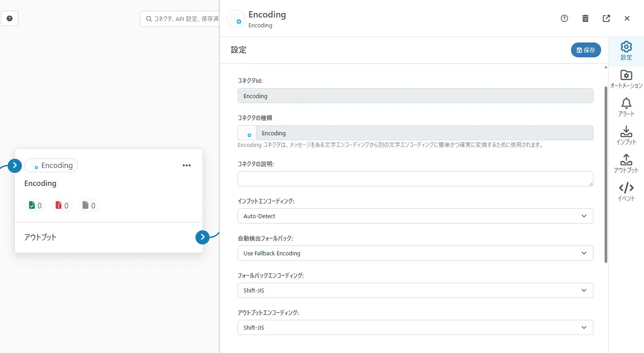The width and height of the screenshot is (644, 353).
Task: Open the connector in a new window
Action: 606,18
